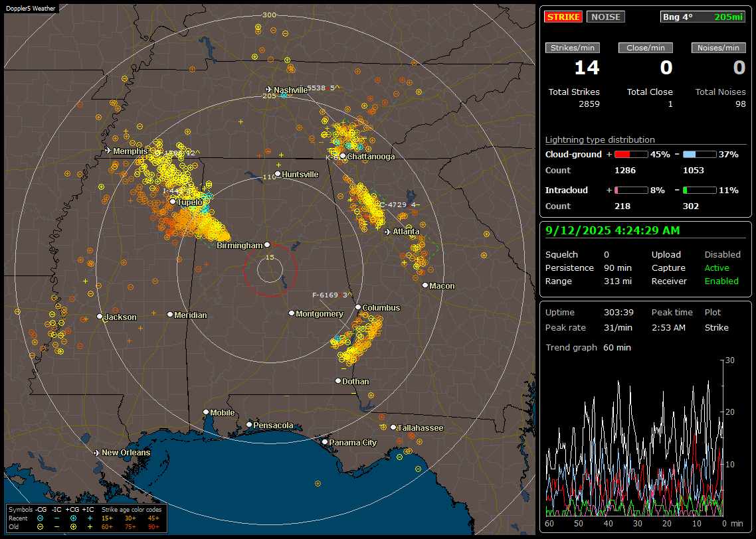Click the 300 range ring label
The width and height of the screenshot is (756, 539).
269,15
